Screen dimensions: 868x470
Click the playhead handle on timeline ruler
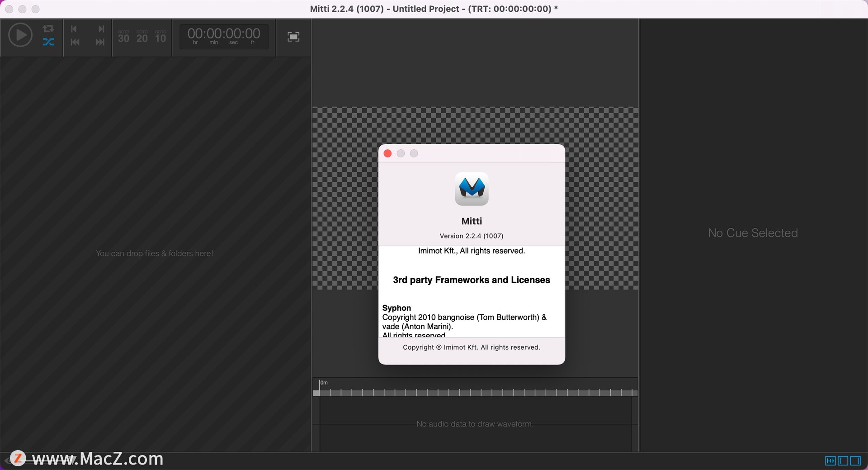316,393
